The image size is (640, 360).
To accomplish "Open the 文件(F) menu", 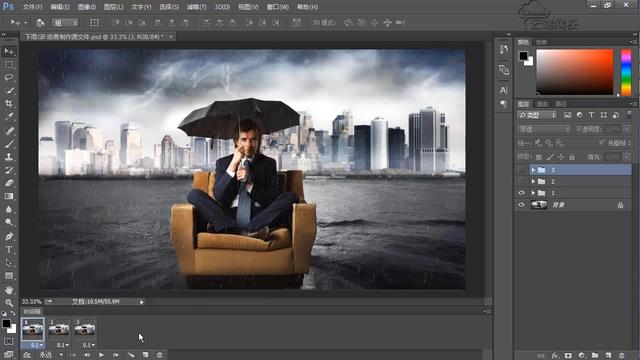I will click(33, 7).
